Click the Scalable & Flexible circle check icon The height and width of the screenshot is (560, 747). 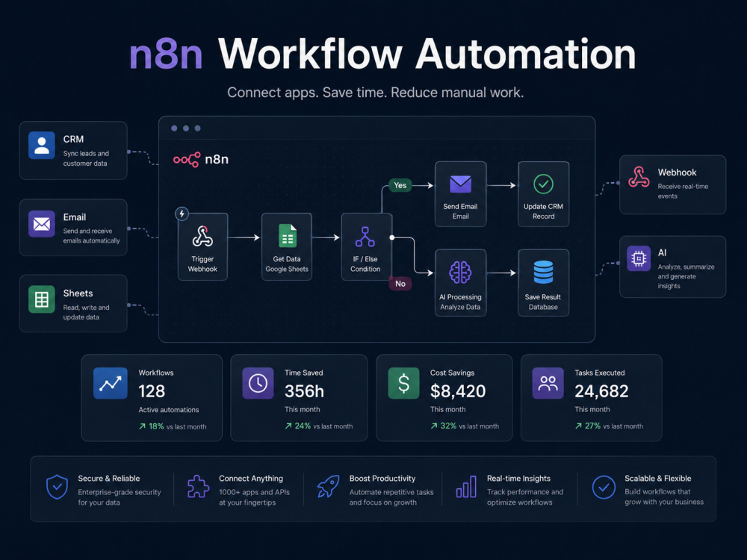click(x=604, y=487)
